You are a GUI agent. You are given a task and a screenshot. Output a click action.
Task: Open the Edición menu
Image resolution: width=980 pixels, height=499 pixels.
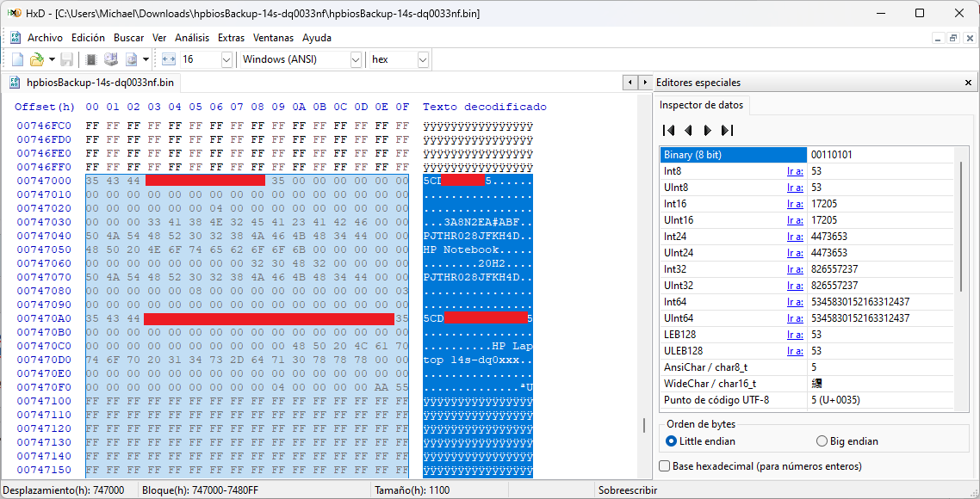(88, 38)
